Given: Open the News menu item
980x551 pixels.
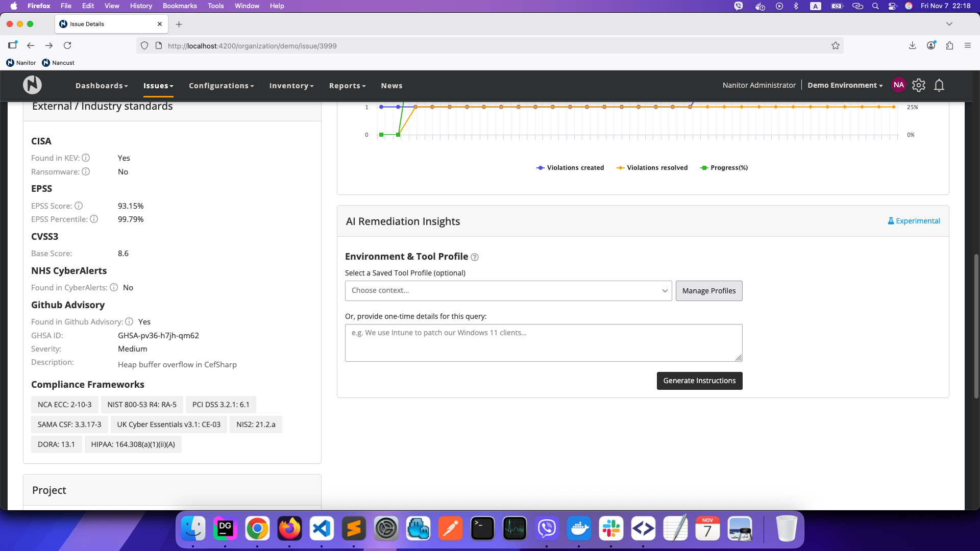Looking at the screenshot, I should (x=391, y=86).
